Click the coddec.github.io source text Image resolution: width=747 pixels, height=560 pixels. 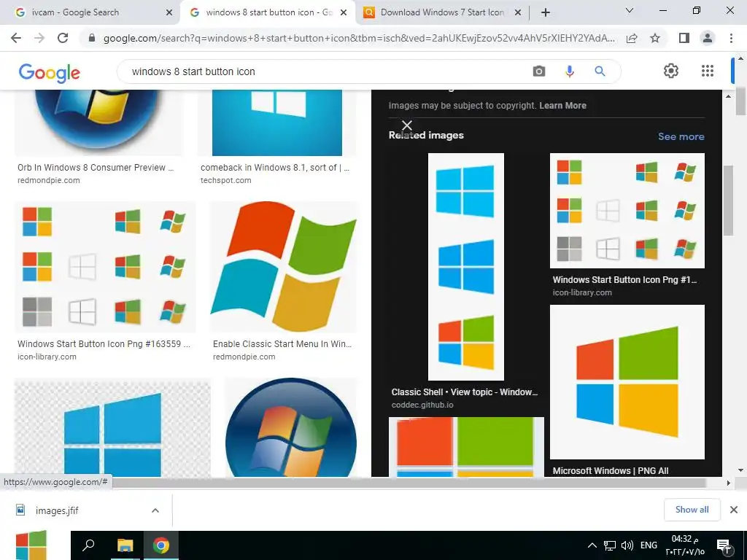(x=422, y=405)
